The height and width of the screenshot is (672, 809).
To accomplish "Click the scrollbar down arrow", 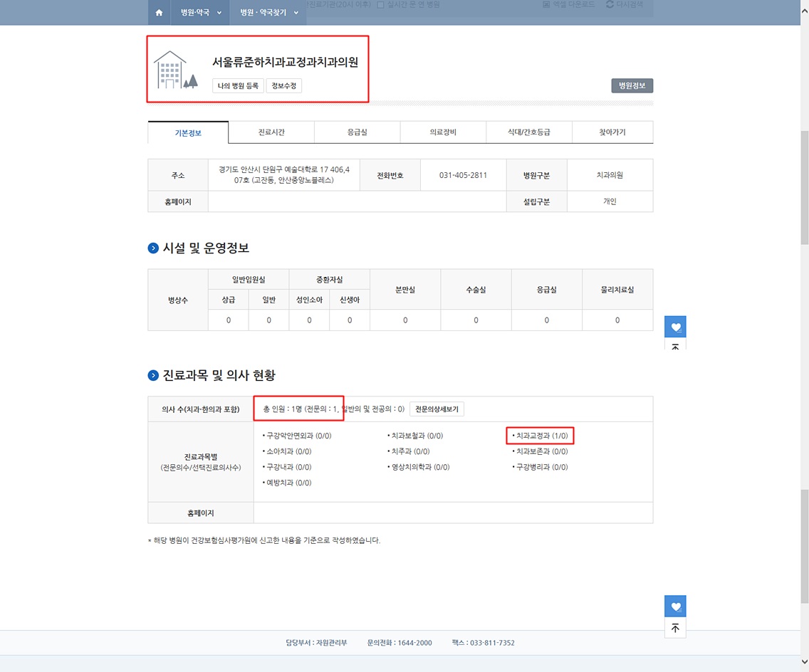I will point(804,661).
